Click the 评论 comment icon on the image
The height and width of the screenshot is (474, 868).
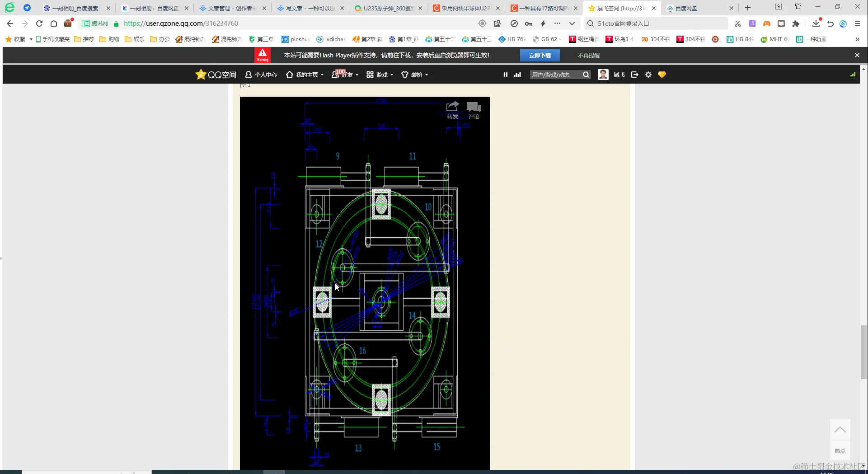[474, 110]
